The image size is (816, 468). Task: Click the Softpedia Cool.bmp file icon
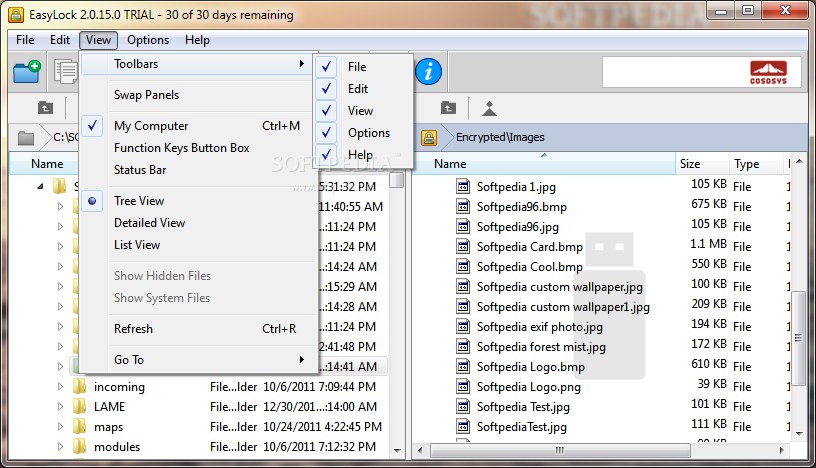pos(463,266)
